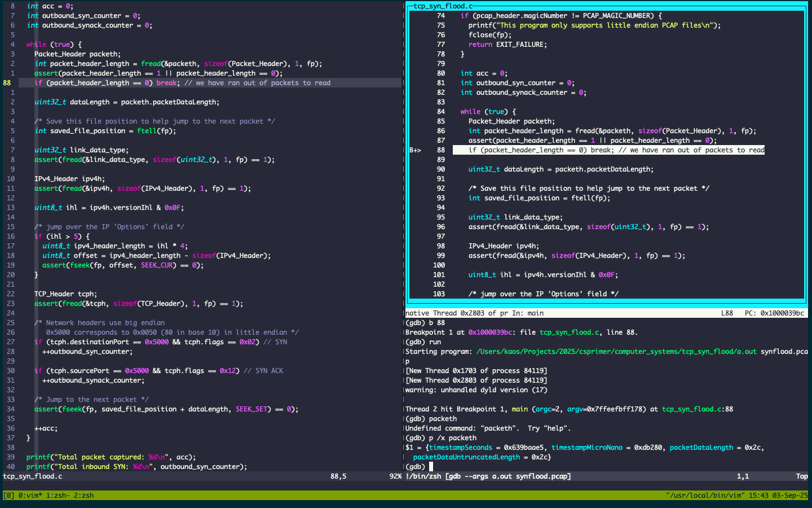Click line 101 uint8_t ihl in gdb source
Screen dimensions: 812x508
point(542,275)
